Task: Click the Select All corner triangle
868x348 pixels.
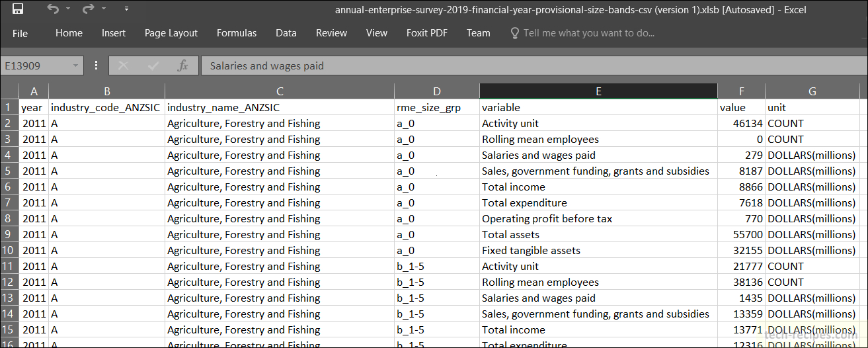Action: (x=9, y=91)
